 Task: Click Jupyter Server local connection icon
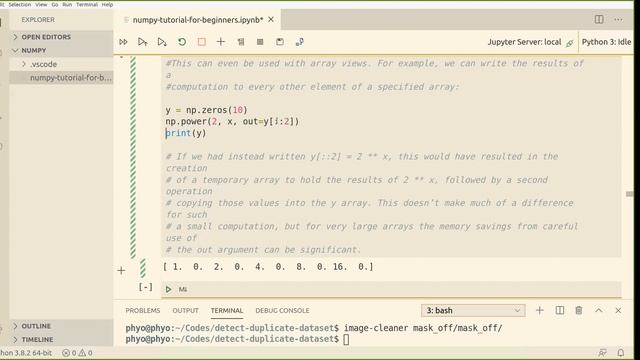(569, 42)
